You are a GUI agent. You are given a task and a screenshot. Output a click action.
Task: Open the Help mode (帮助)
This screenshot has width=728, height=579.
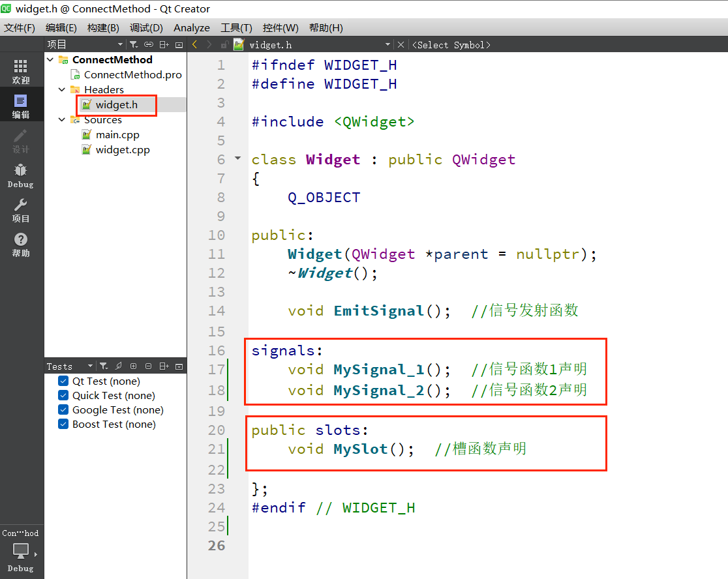(20, 245)
